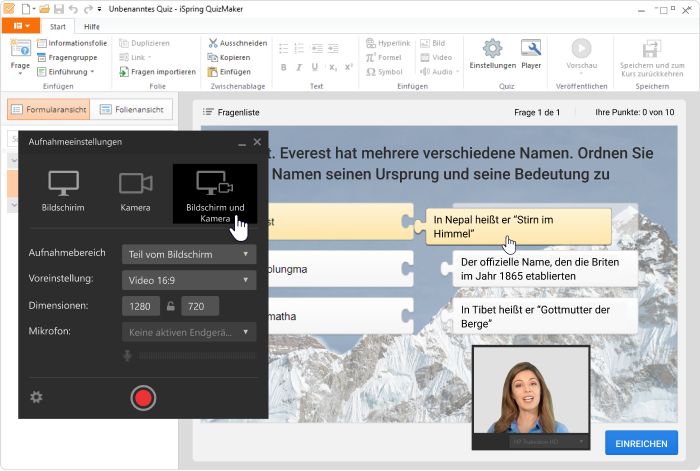Open the Link dropdown
The image size is (700, 471).
point(135,58)
